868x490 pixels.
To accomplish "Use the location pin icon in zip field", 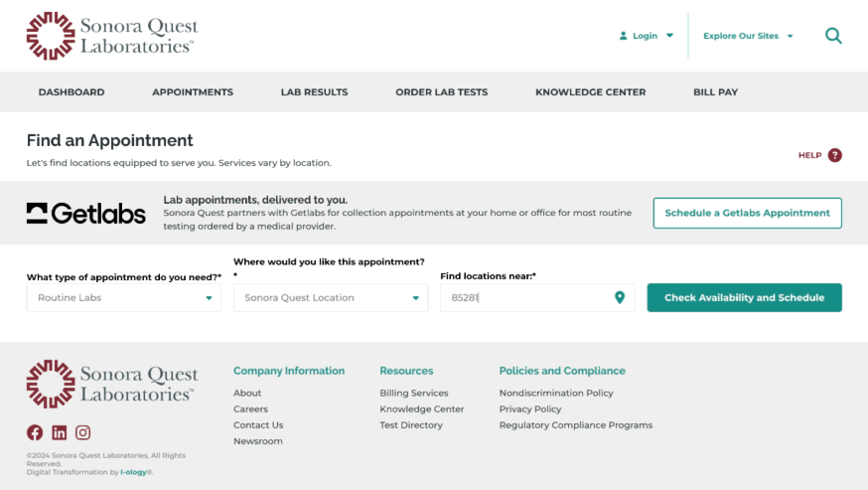I will [620, 297].
